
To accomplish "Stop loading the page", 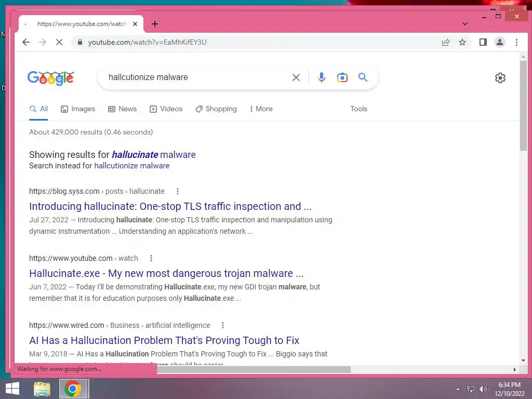I will click(59, 42).
